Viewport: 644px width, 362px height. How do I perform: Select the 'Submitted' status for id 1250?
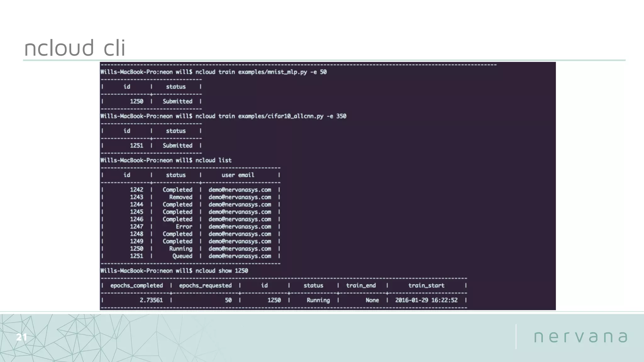(x=177, y=101)
